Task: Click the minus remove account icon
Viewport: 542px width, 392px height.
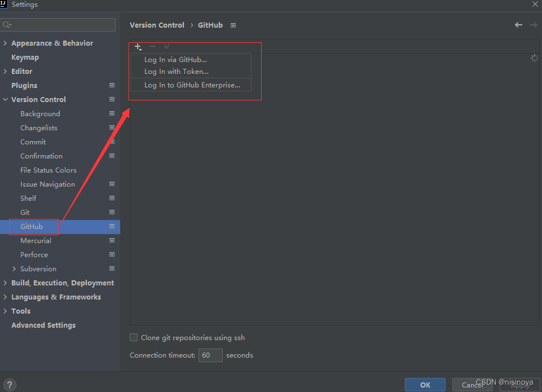Action: pos(152,46)
